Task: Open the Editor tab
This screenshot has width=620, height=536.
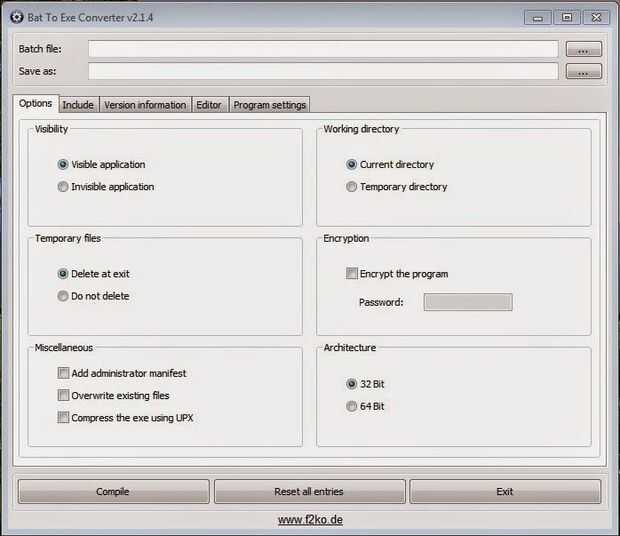Action: [x=209, y=105]
